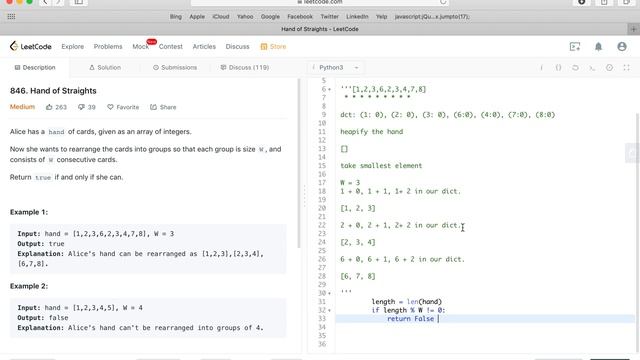Open Discuss in the top navigation bar
Viewport: 640px width, 360px height.
click(237, 47)
